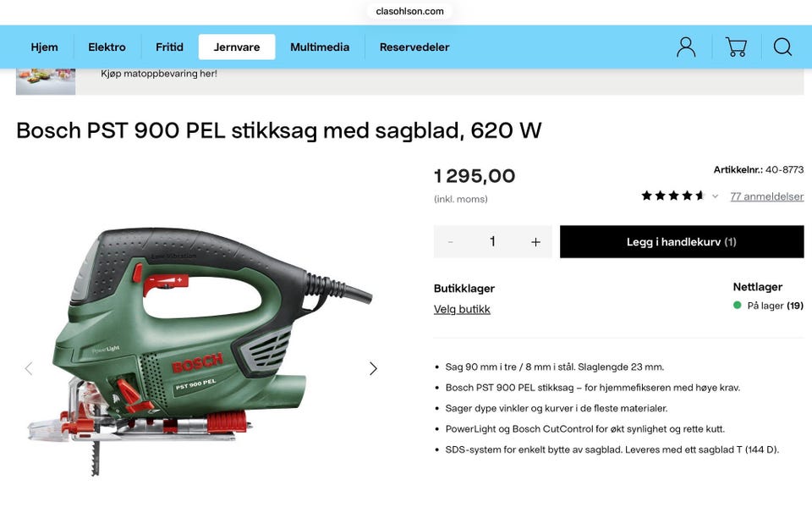Open the user account icon
Viewport: 812px width, 524px height.
tap(686, 47)
